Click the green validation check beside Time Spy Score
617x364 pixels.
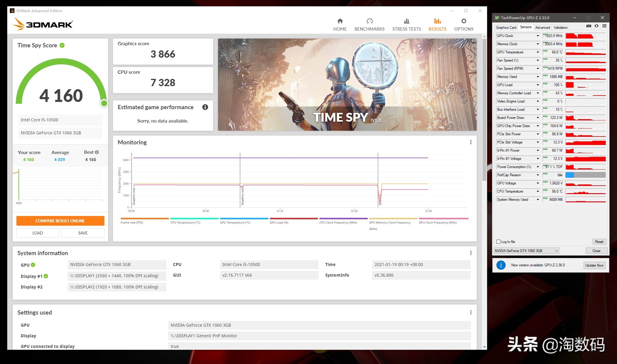62,45
